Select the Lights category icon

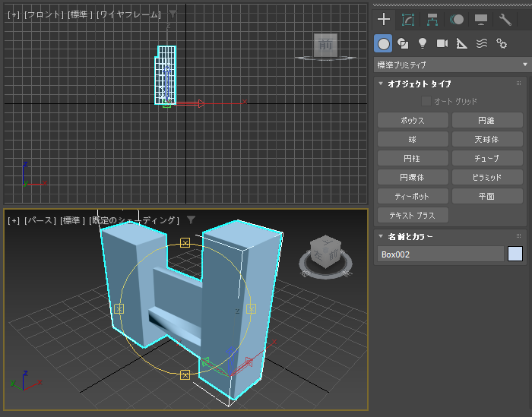point(423,43)
